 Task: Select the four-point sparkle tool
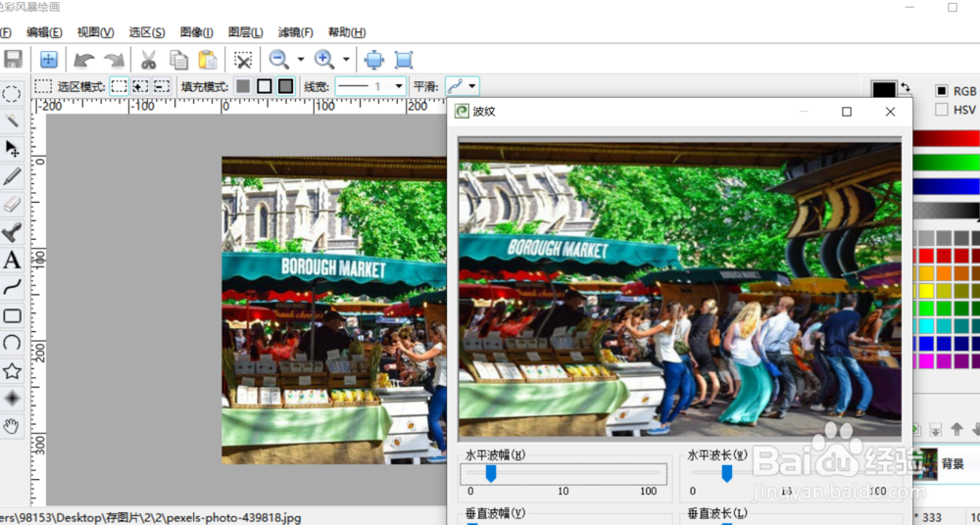pyautogui.click(x=11, y=398)
